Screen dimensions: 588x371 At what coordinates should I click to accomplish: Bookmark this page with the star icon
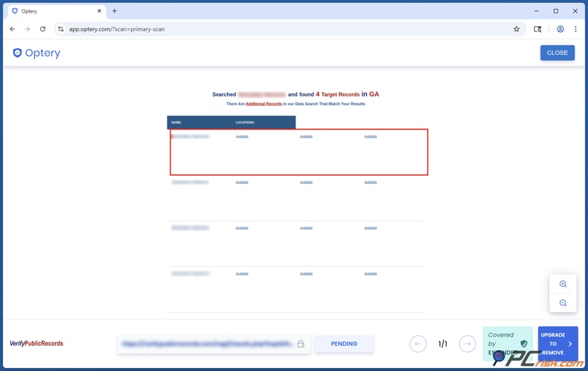[x=516, y=29]
